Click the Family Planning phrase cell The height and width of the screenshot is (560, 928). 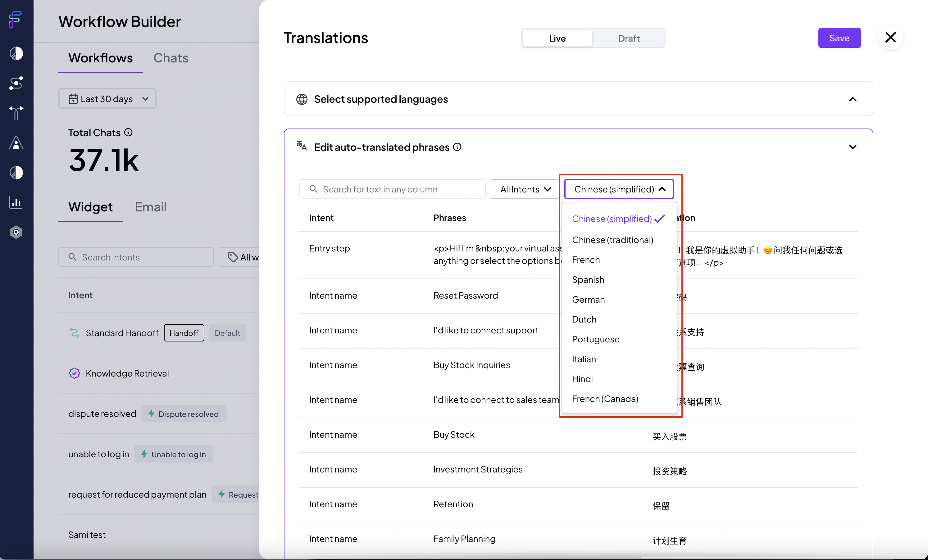[x=464, y=539]
